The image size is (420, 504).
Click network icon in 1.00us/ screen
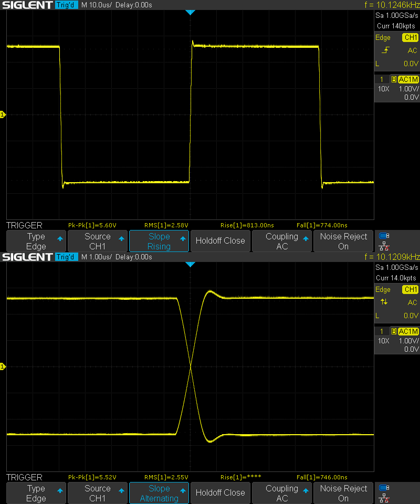pyautogui.click(x=384, y=499)
